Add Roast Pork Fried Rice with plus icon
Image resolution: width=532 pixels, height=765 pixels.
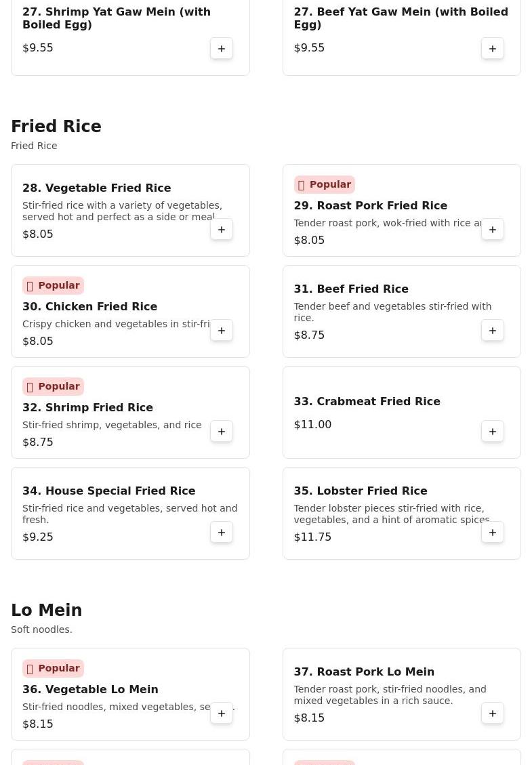493,229
